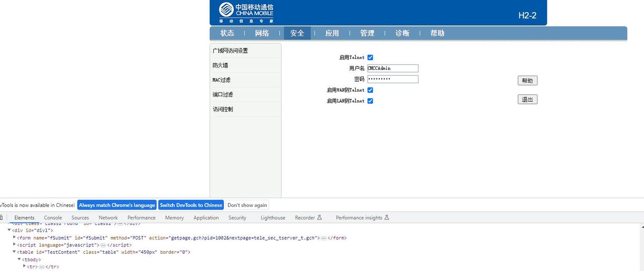Click the 帮助 button on the right
This screenshot has height=271, width=644.
coord(527,81)
